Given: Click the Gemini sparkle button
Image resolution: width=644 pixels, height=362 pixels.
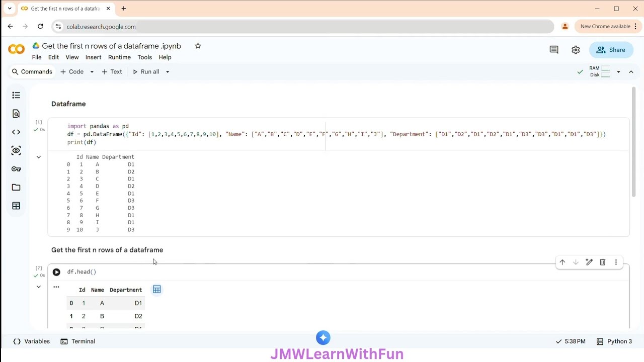Looking at the screenshot, I should coord(323,337).
